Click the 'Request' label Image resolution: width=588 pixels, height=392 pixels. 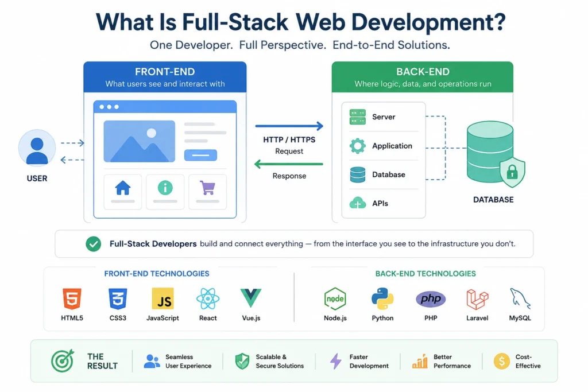click(x=289, y=151)
